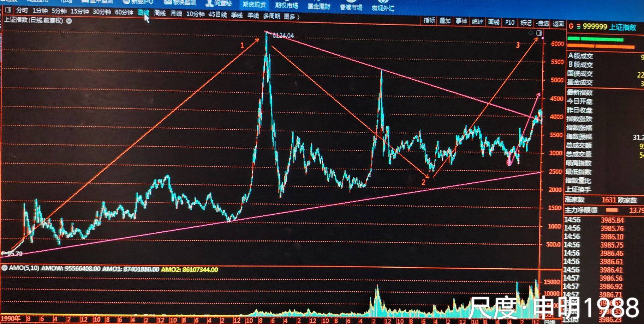
Task: Open the 宏观外汇 section icon
Action: point(383,2)
